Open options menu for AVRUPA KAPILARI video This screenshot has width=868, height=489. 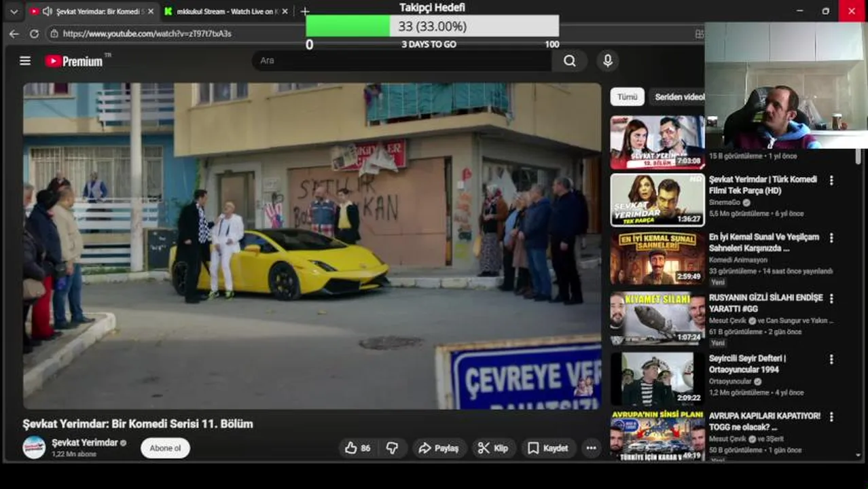point(831,416)
